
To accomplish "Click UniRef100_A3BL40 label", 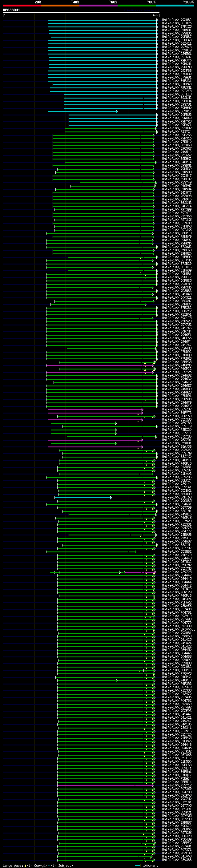I will pyautogui.click(x=176, y=40).
